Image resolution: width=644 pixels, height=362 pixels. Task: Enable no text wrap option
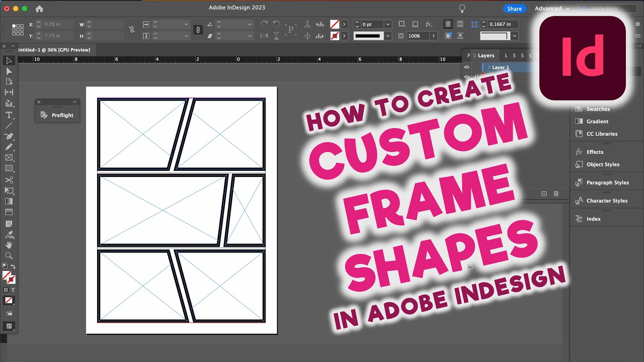448,24
